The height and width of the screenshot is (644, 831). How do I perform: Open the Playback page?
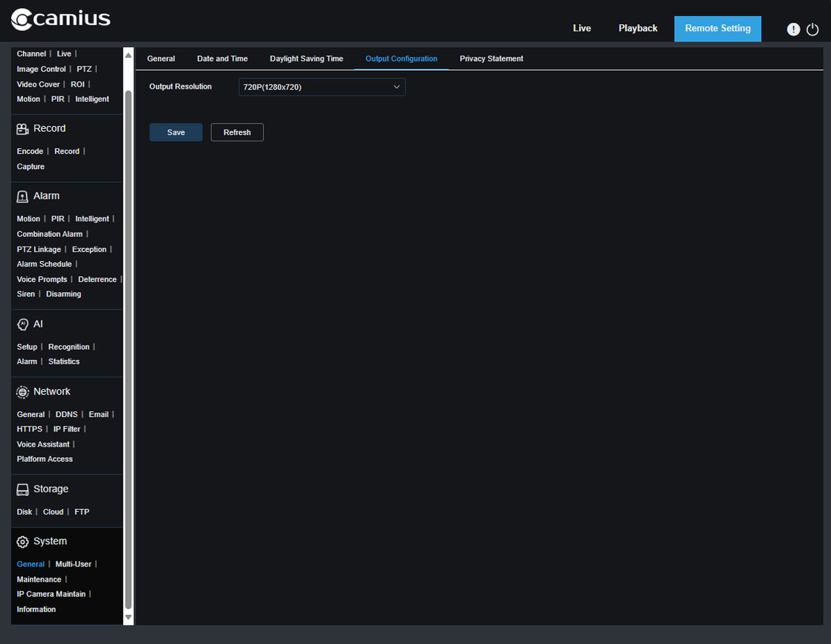tap(637, 28)
